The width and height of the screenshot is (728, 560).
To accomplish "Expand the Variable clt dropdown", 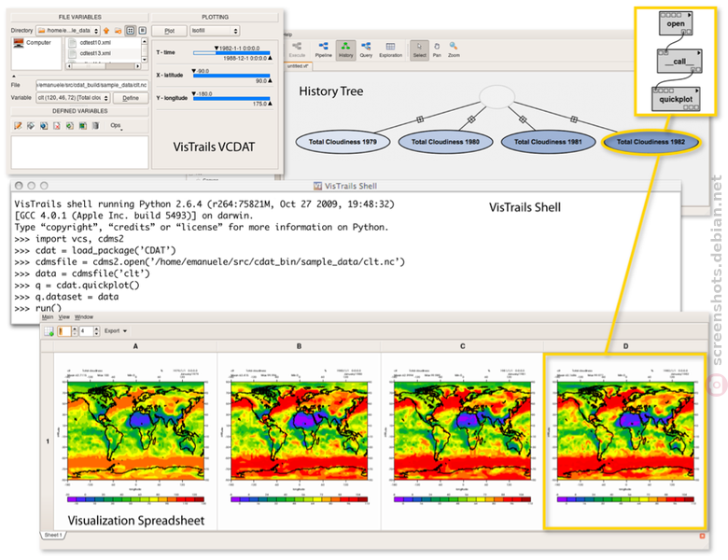I will [73, 98].
